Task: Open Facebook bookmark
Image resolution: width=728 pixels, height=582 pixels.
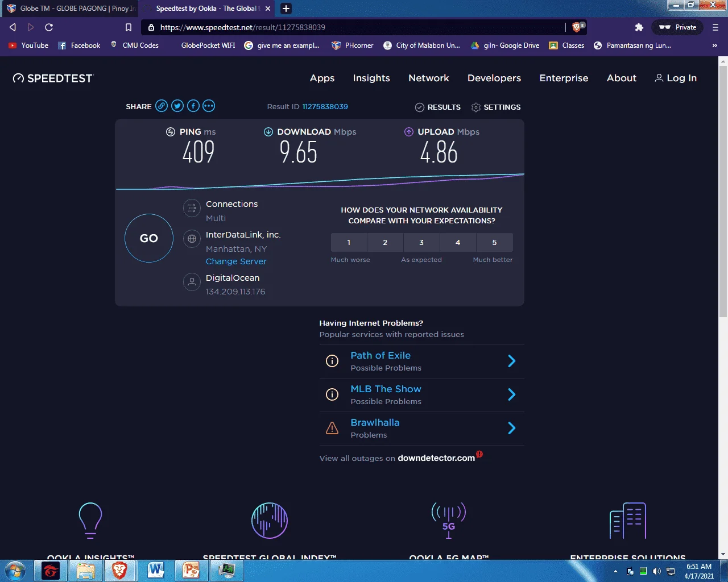Action: pyautogui.click(x=79, y=45)
